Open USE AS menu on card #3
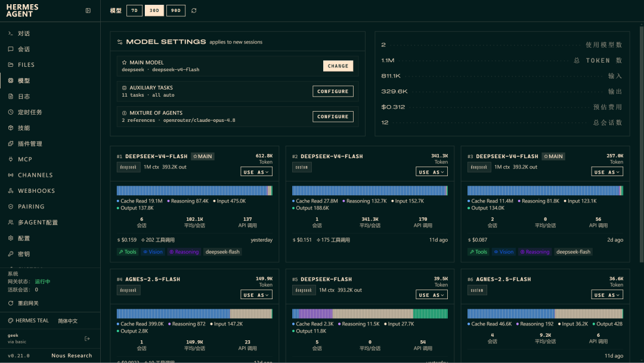The width and height of the screenshot is (644, 363). 607,172
